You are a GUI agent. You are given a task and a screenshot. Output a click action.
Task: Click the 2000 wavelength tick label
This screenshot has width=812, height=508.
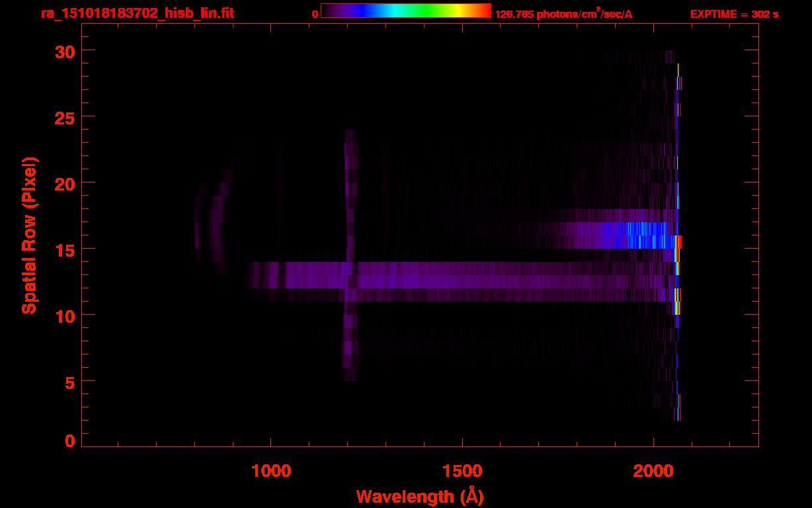point(653,471)
